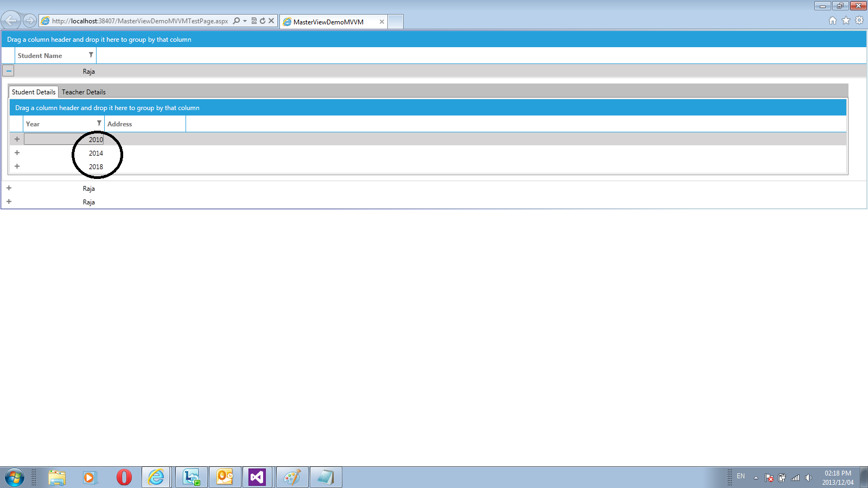Expand the last Raja student row
The image size is (868, 488).
point(9,202)
